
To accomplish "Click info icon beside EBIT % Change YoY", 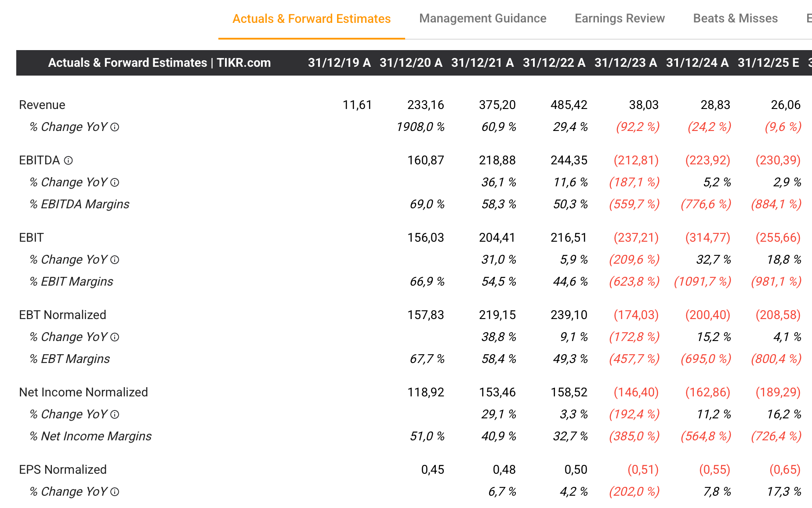I will (x=115, y=260).
